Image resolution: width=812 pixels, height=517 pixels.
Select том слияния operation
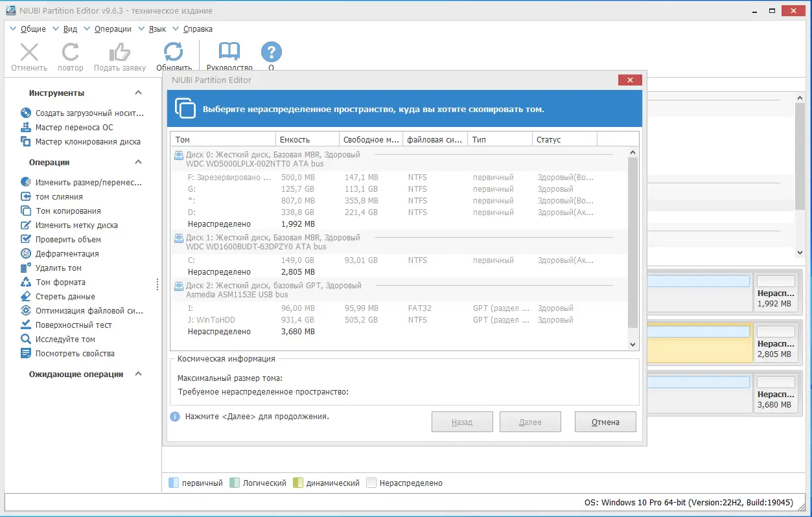click(x=51, y=196)
